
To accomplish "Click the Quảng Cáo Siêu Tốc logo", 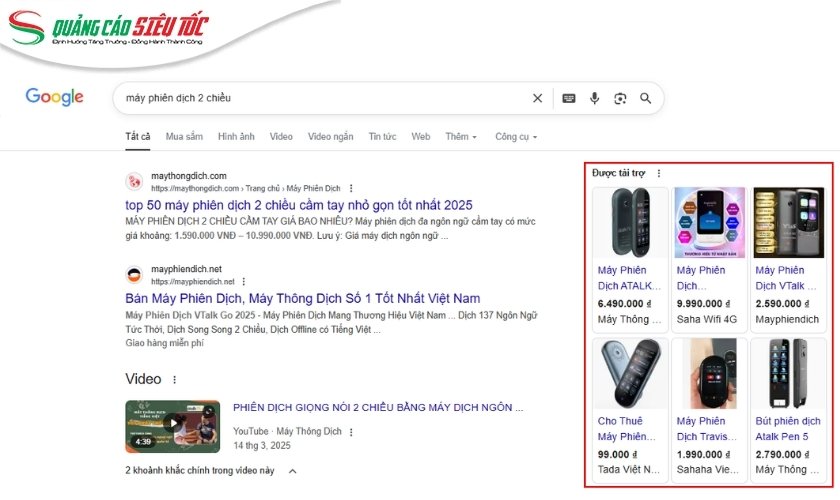I will pyautogui.click(x=109, y=28).
